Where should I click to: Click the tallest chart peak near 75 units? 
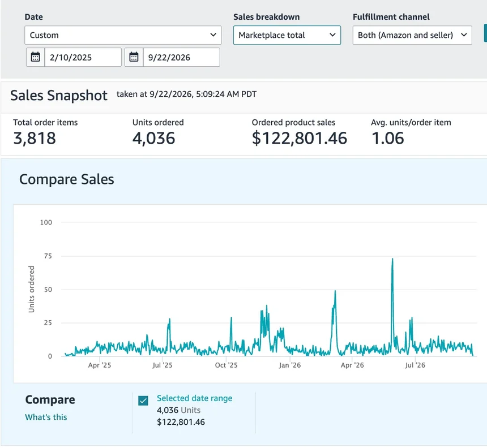(x=392, y=260)
